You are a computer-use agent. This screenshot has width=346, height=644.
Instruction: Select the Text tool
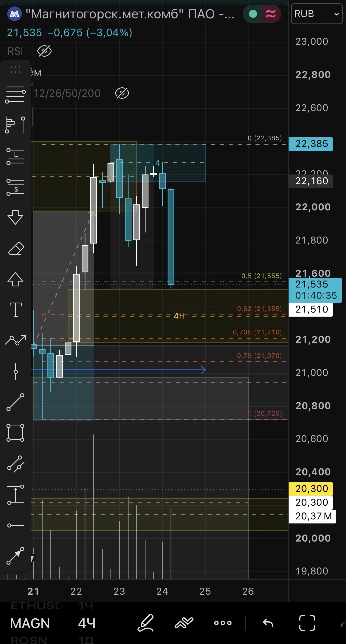click(x=16, y=310)
